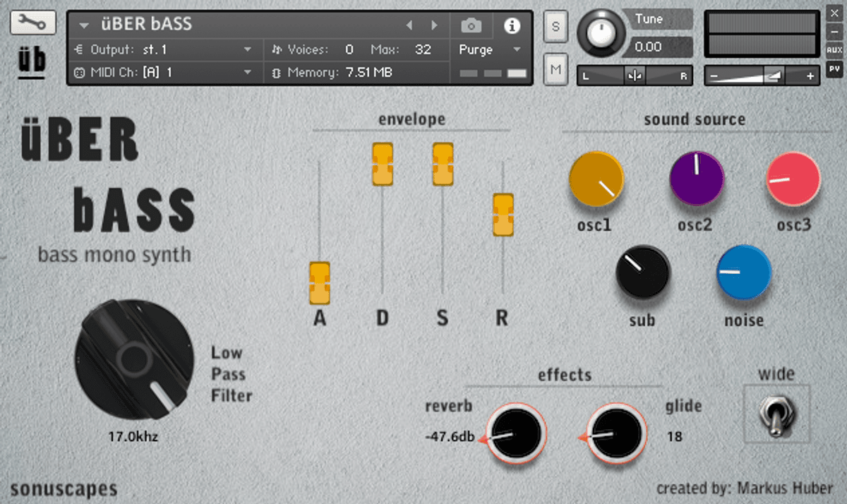Viewport: 847px width, 504px height.
Task: Click the PV button in header
Action: coord(834,69)
